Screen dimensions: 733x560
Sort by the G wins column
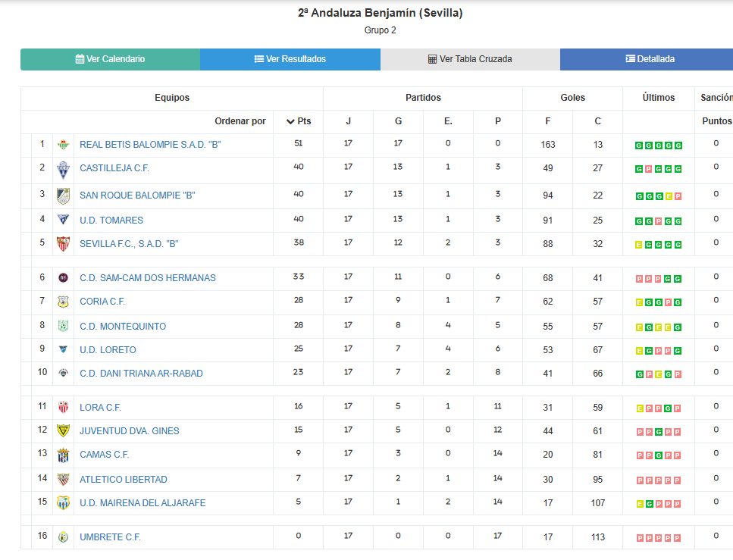(x=398, y=121)
